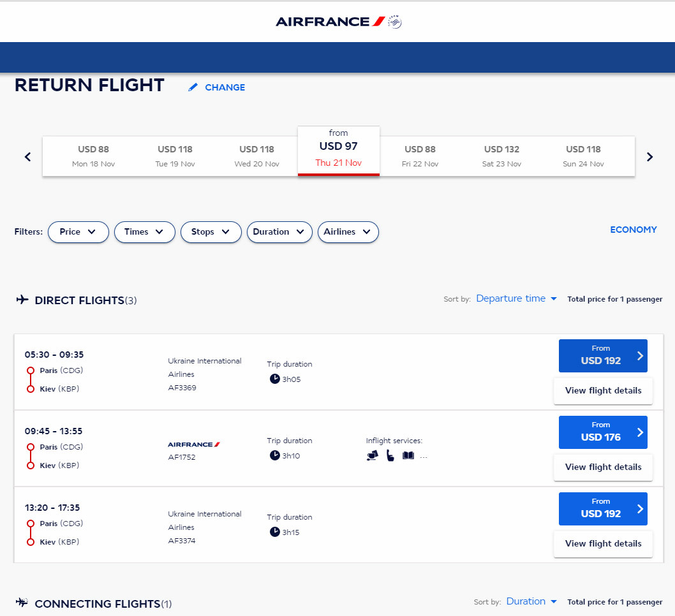Choose 13:20 flight From USD 192 button
Viewport: 675px width, 616px height.
pos(603,509)
